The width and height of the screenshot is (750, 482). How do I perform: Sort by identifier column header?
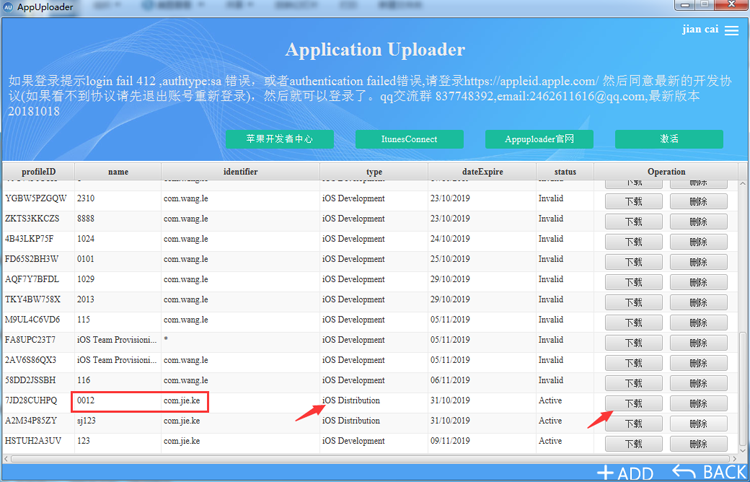pos(241,172)
